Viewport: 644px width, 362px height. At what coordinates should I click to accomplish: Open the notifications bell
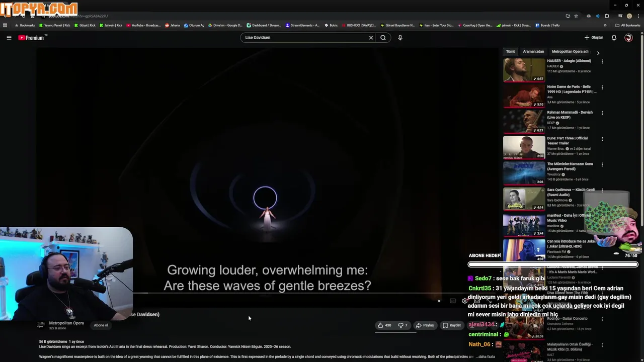point(614,38)
